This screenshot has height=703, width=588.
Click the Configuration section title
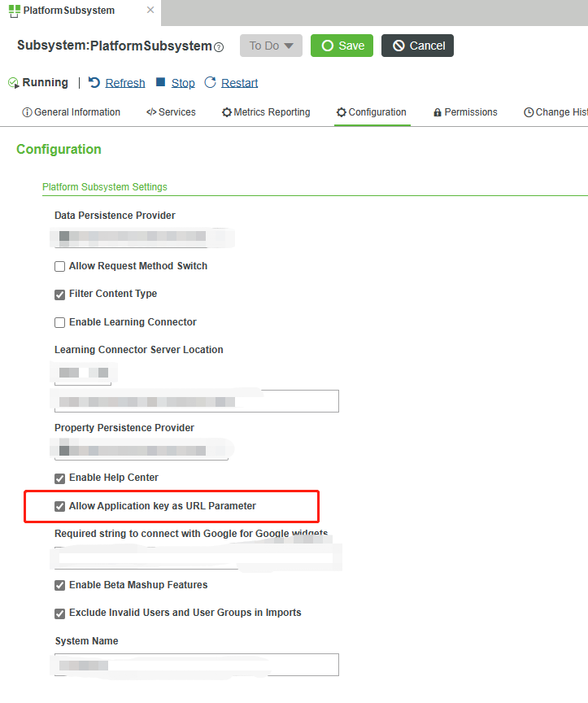click(x=59, y=149)
